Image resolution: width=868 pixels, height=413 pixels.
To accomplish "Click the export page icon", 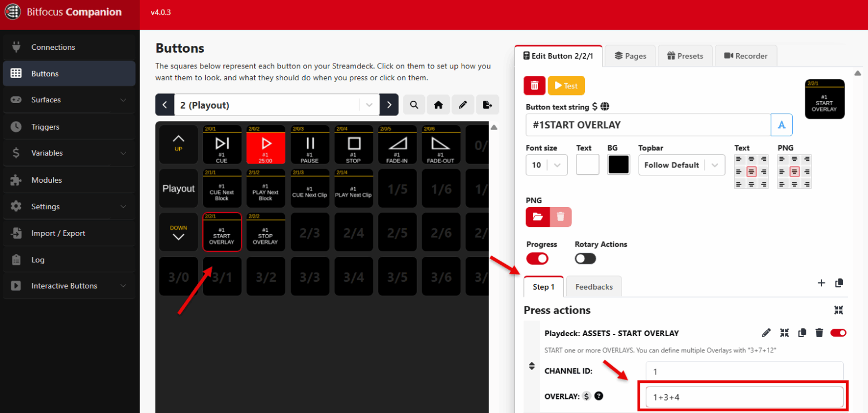I will pos(487,105).
